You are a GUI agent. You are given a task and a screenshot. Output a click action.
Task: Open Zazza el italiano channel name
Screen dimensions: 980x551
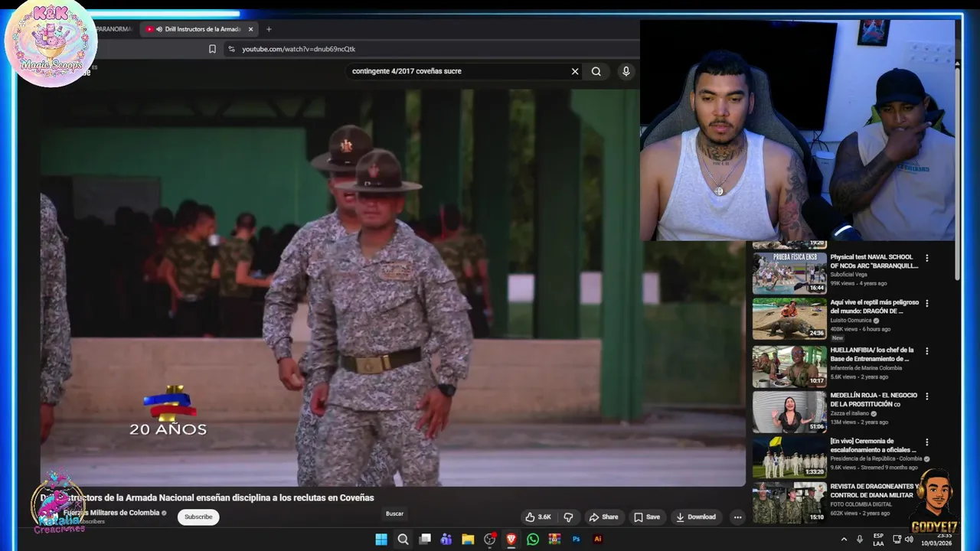[851, 413]
